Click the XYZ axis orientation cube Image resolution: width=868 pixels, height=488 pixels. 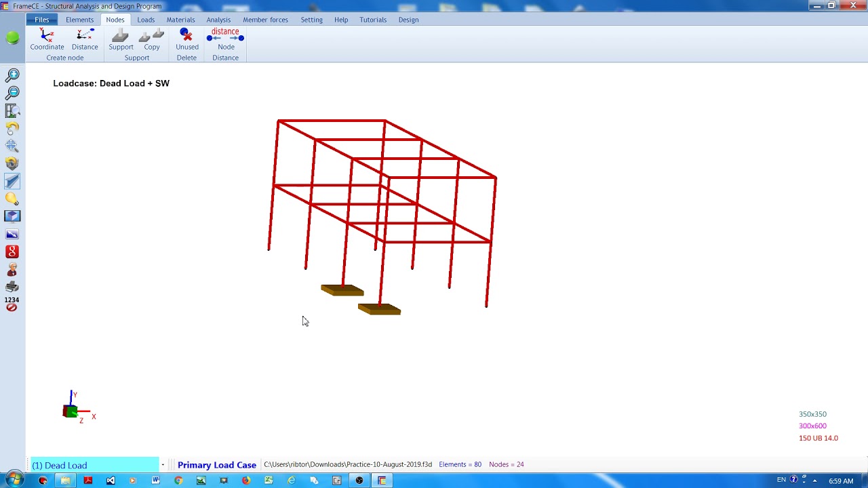pos(70,411)
